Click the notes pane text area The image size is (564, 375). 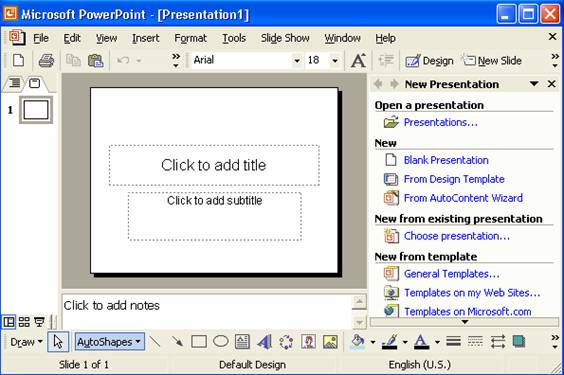coord(207,311)
